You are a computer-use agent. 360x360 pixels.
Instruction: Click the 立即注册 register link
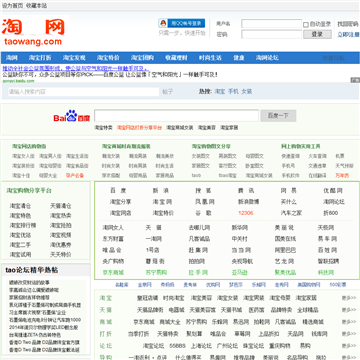(348, 35)
